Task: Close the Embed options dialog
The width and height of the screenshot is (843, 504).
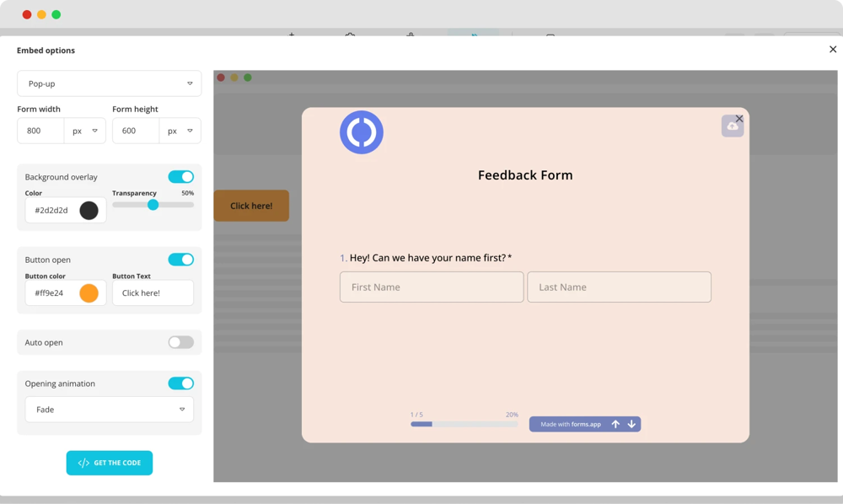Action: point(833,50)
